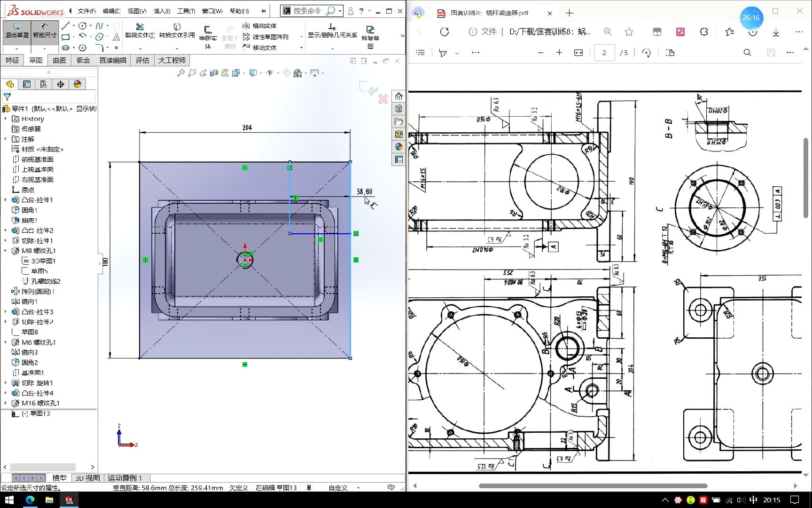812x508 pixels.
Task: Open Edge downloads button
Action: [x=776, y=32]
